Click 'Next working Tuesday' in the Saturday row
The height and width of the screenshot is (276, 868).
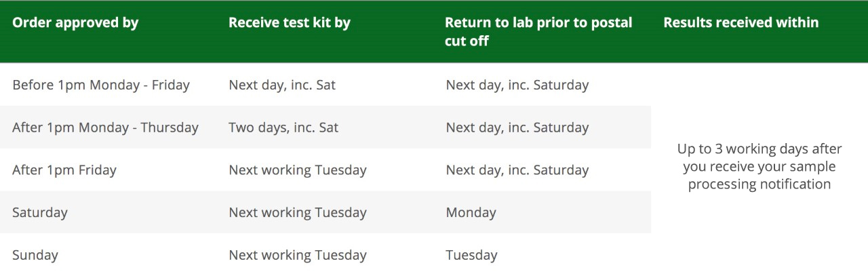pyautogui.click(x=298, y=212)
